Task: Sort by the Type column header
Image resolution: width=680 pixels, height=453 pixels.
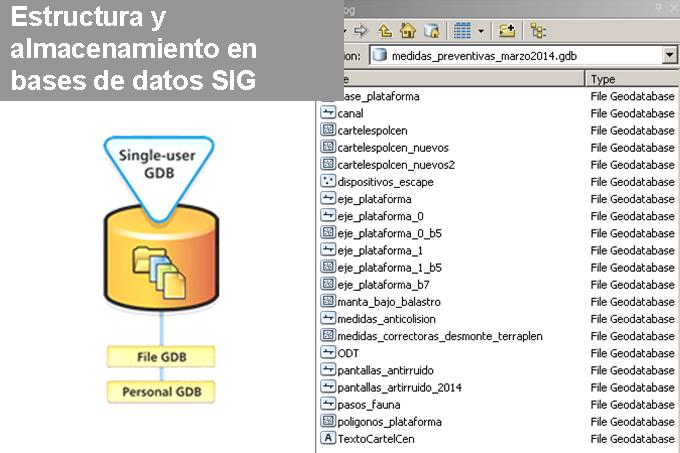Action: click(x=631, y=79)
